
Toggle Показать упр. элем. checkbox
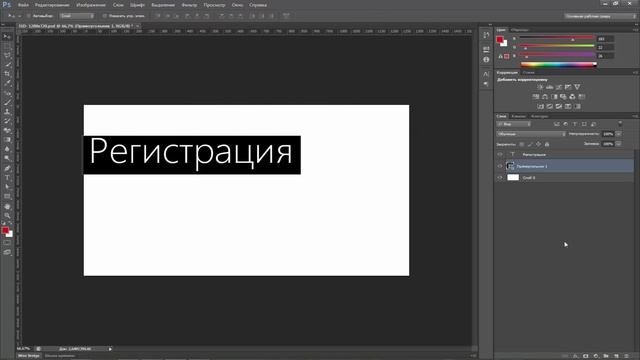point(104,16)
